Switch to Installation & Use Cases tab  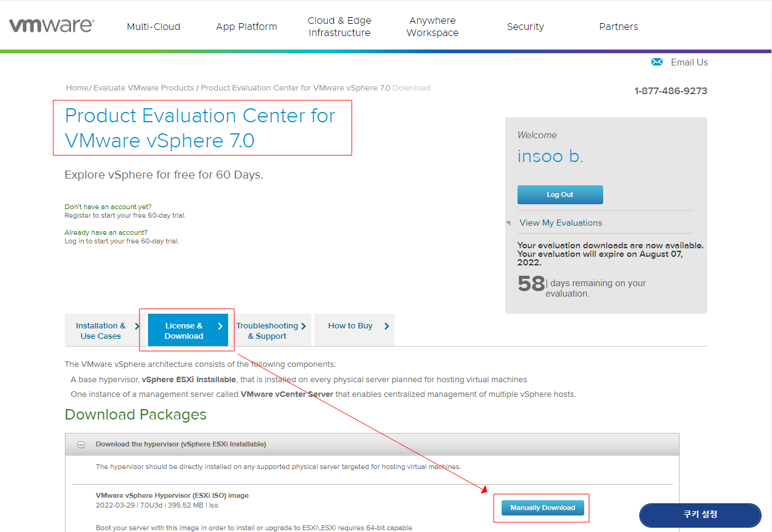(x=101, y=331)
